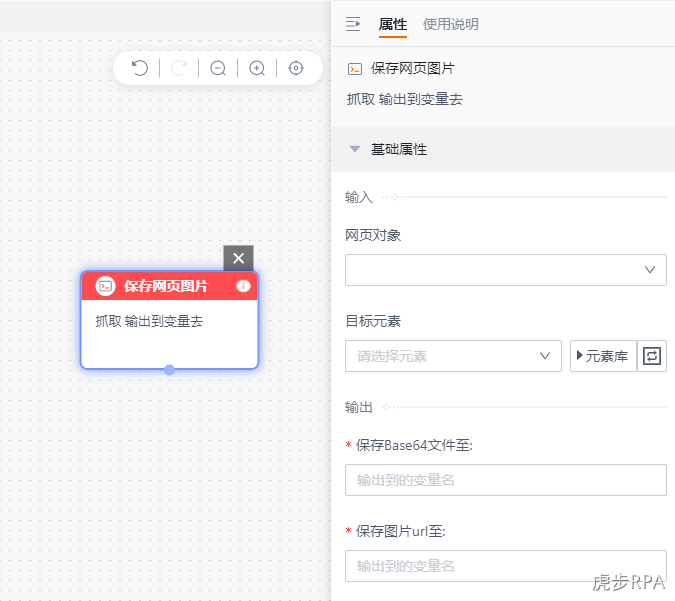Screen dimensions: 675x601
Task: Click the refresh icon beside 元素库
Action: click(x=652, y=356)
